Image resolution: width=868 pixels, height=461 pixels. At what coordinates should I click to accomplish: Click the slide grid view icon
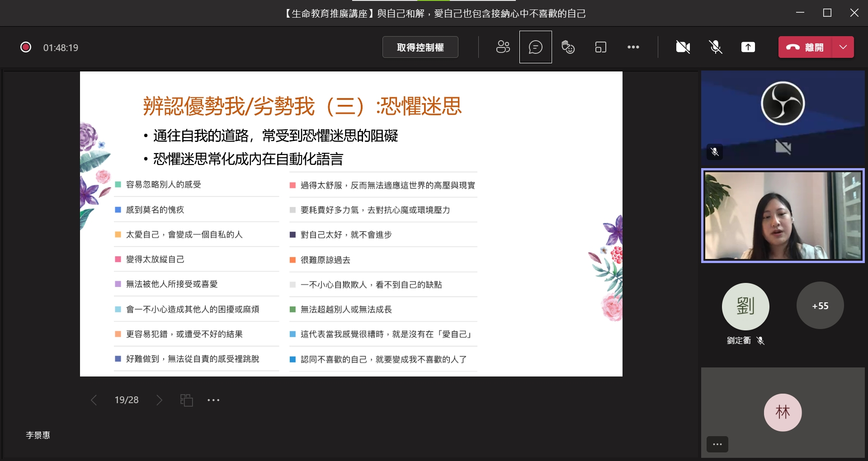[x=187, y=400]
